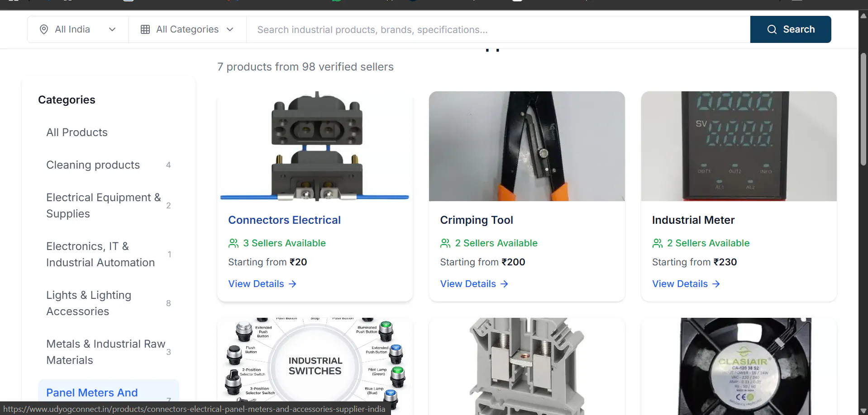Open the Industrial Meter product title
Image resolution: width=868 pixels, height=415 pixels.
coord(693,220)
